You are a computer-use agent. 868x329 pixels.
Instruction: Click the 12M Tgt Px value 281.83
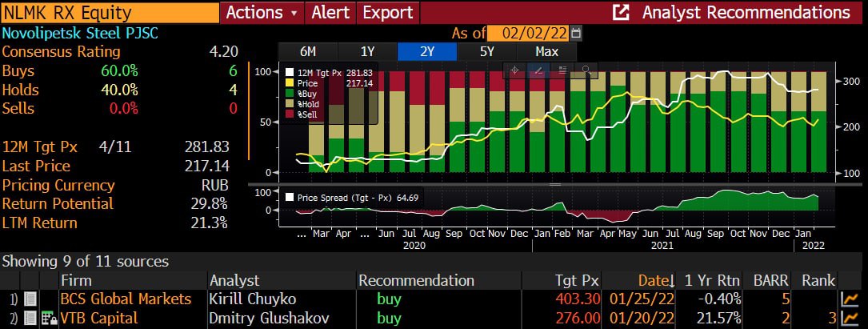pos(206,147)
